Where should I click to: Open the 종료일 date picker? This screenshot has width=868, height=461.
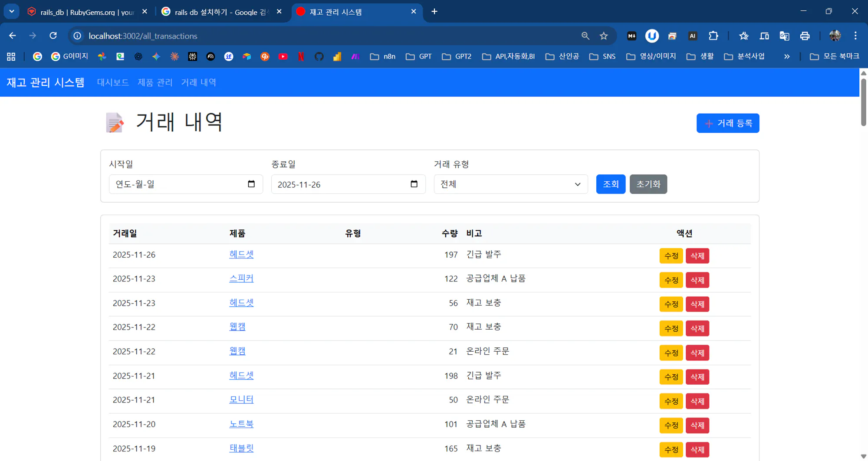414,184
